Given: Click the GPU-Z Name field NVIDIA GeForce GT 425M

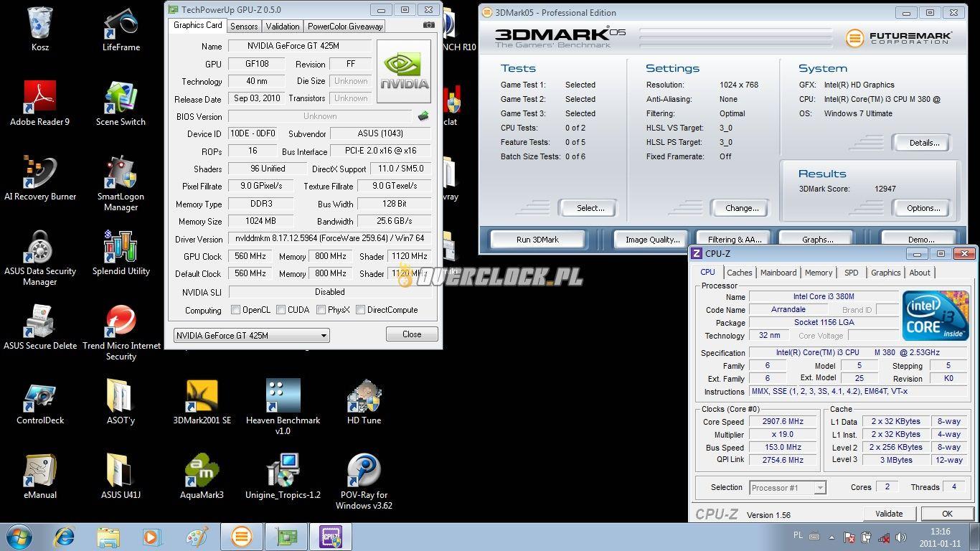Looking at the screenshot, I should (x=300, y=46).
